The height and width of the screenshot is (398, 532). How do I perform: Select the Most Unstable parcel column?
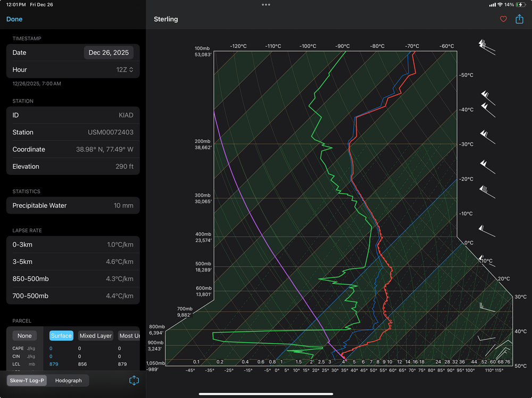point(129,336)
